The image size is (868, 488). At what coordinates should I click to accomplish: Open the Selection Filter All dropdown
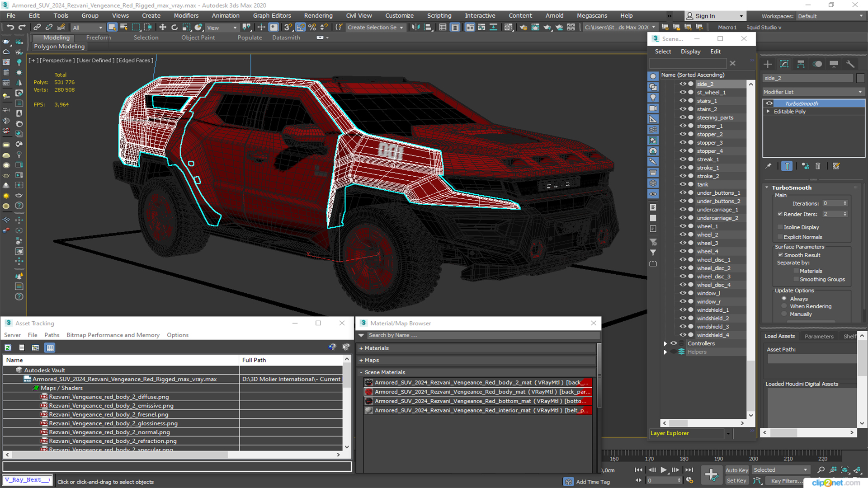pos(88,28)
